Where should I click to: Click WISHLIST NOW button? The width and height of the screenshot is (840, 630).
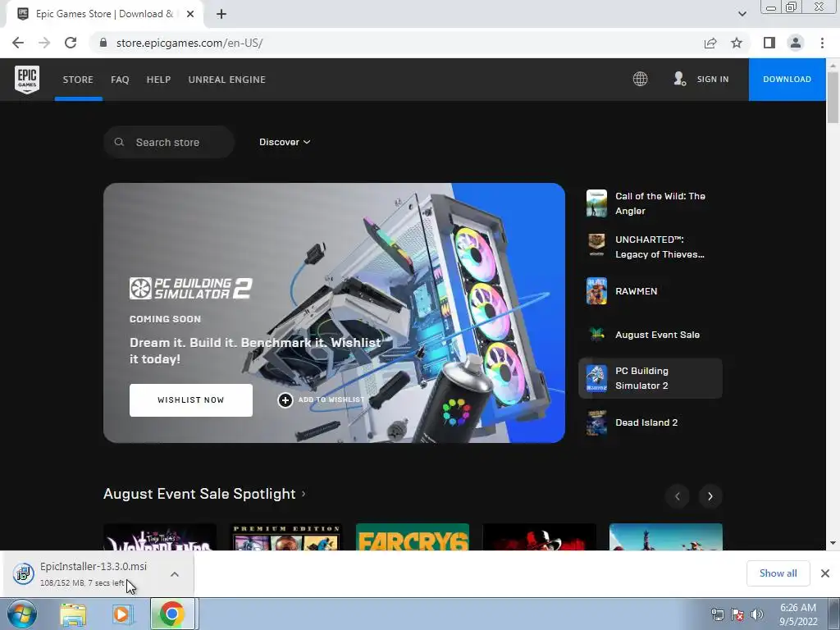(x=190, y=400)
